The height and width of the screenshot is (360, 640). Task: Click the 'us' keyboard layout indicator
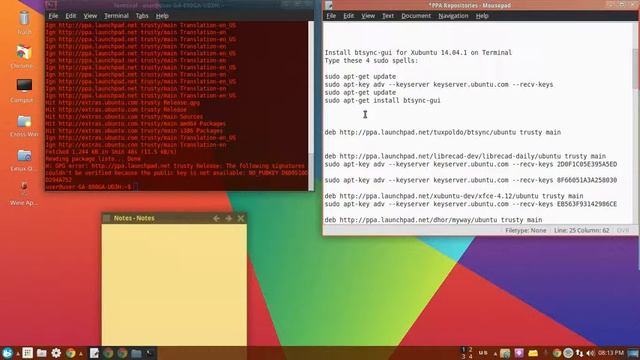tap(483, 353)
